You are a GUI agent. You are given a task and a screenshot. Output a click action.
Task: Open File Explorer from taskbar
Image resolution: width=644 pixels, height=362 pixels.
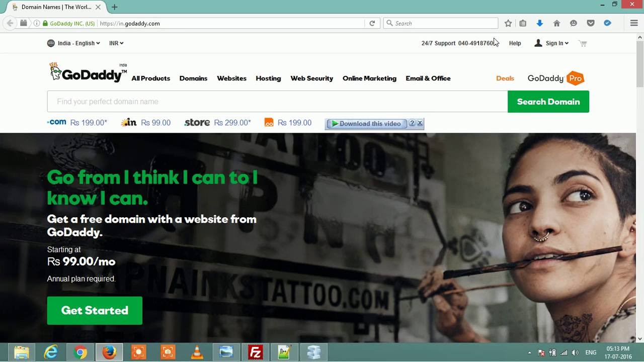pyautogui.click(x=22, y=352)
